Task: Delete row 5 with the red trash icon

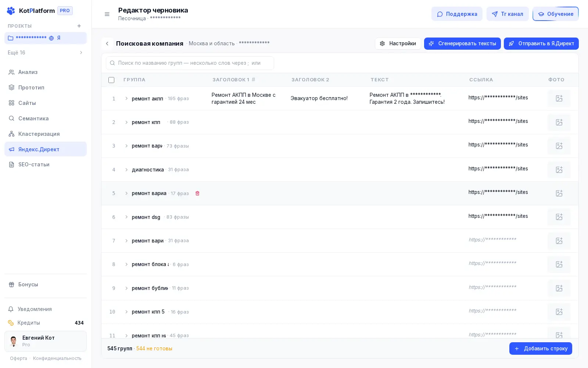Action: 197,193
